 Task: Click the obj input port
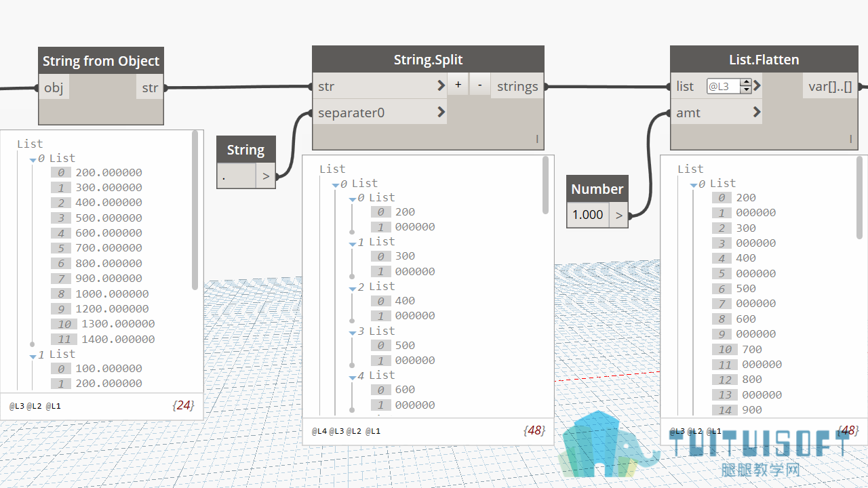(x=54, y=87)
